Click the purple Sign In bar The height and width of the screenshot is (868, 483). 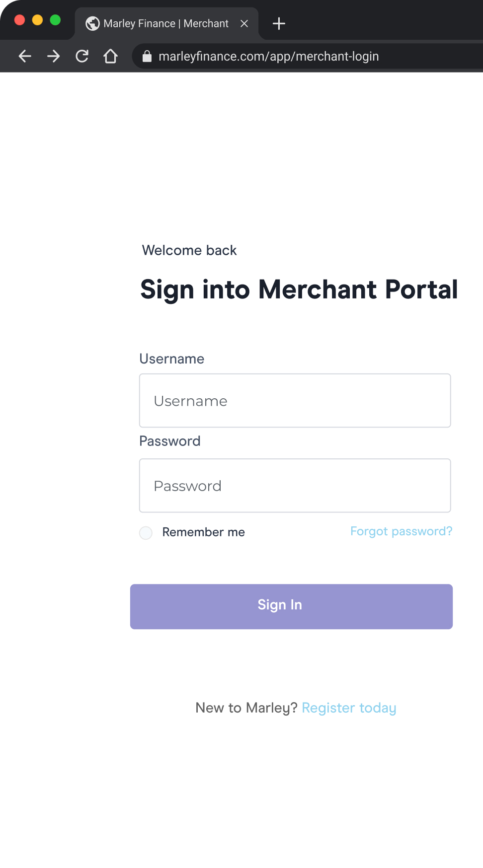coord(291,606)
